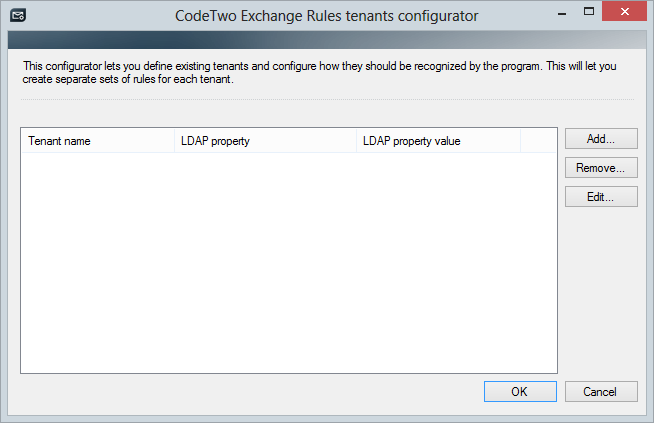Close the tenants configurator window
The width and height of the screenshot is (654, 423).
pos(624,11)
